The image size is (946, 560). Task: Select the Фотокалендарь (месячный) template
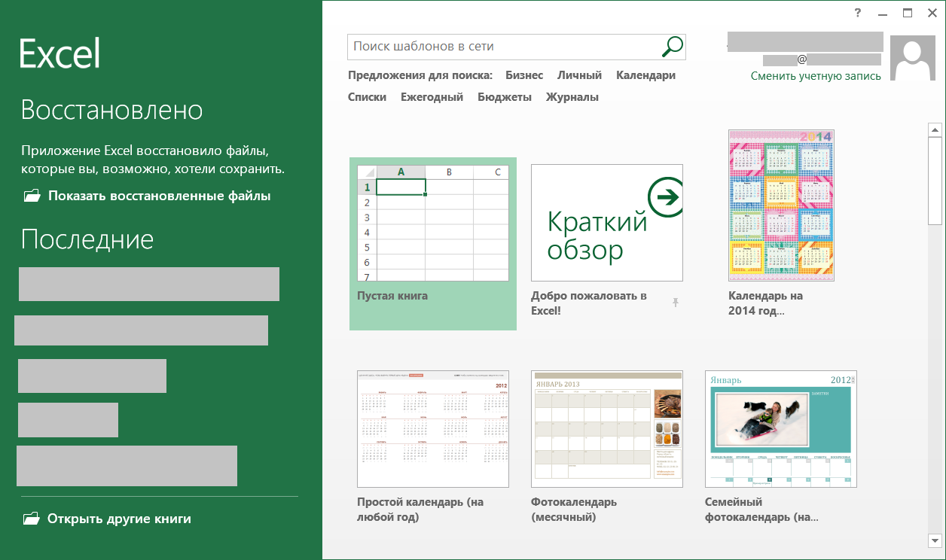point(606,429)
